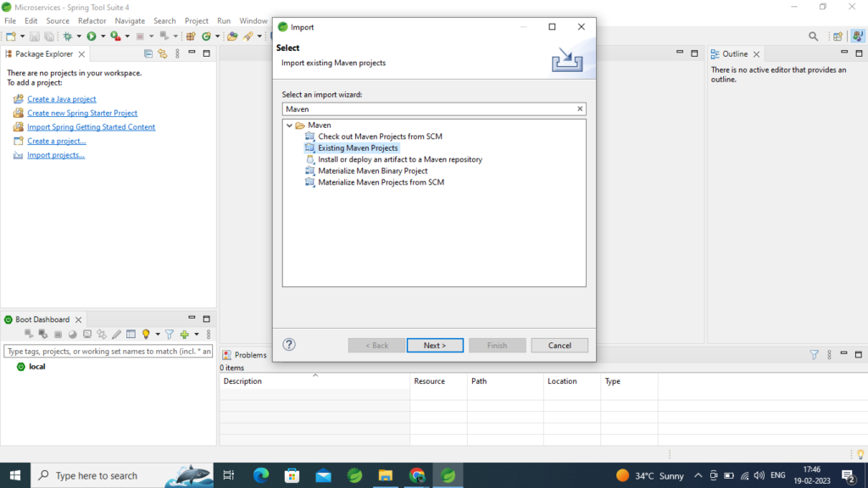
Task: Click 'Import projects...' link
Action: 56,155
